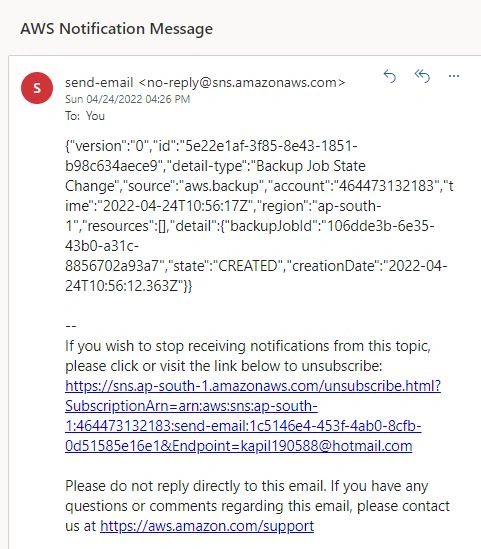
Task: Reply all using the double-arrow icon
Action: [422, 76]
